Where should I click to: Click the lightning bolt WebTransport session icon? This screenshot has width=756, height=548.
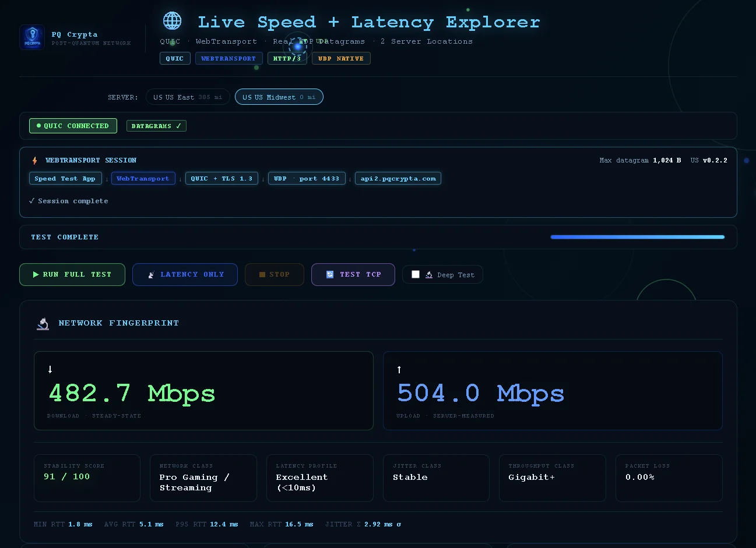pos(35,160)
